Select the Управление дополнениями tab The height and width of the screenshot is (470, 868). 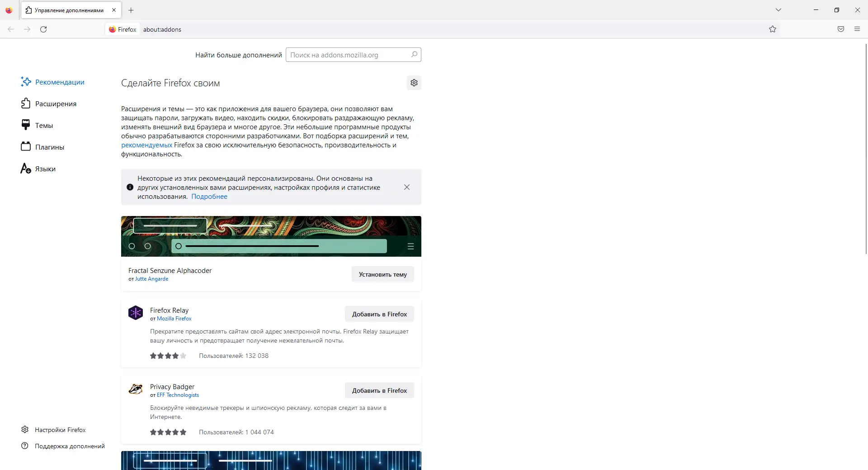pyautogui.click(x=68, y=10)
